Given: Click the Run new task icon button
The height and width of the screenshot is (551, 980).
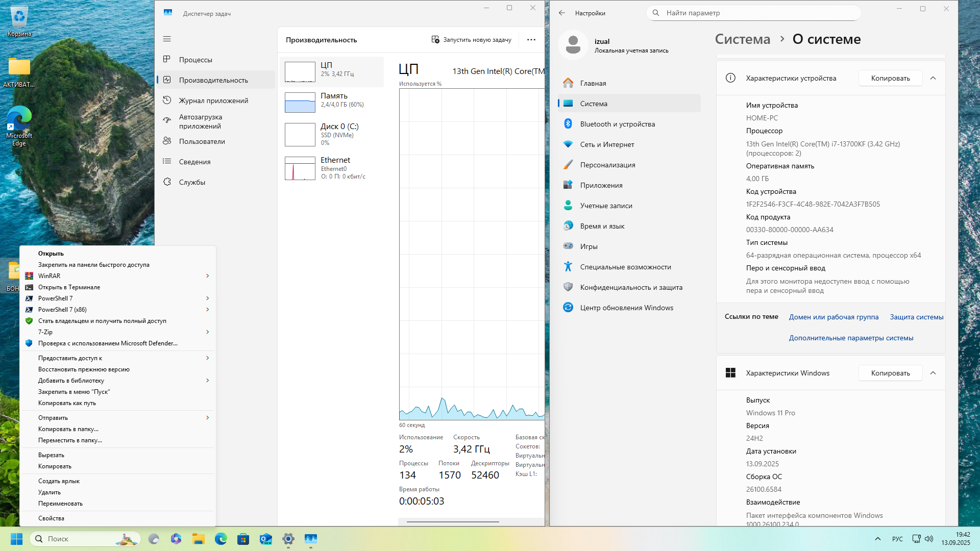Looking at the screenshot, I should pyautogui.click(x=435, y=39).
